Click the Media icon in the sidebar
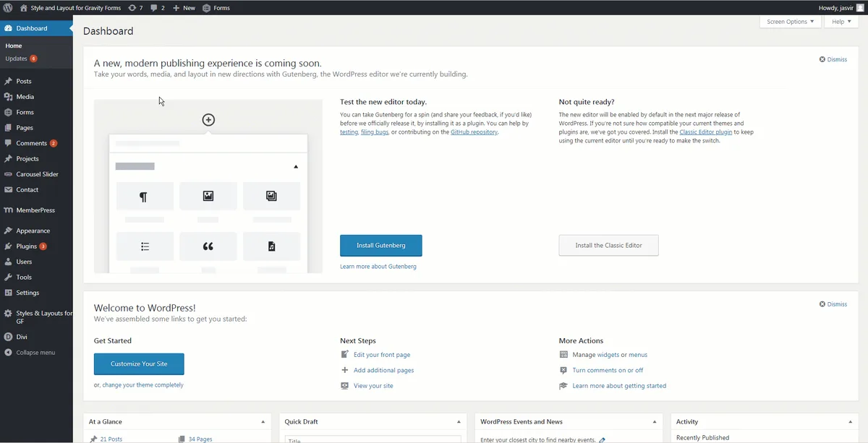Viewport: 868px width, 443px height. click(8, 97)
